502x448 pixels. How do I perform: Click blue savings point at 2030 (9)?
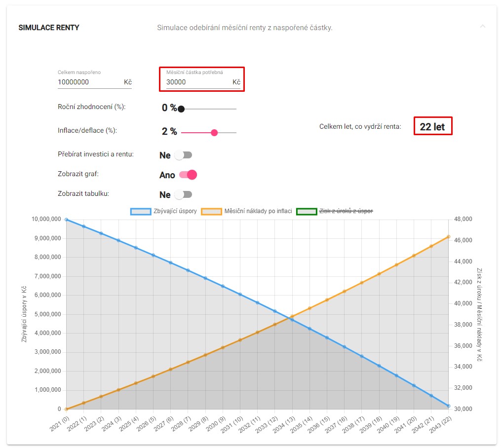point(222,286)
